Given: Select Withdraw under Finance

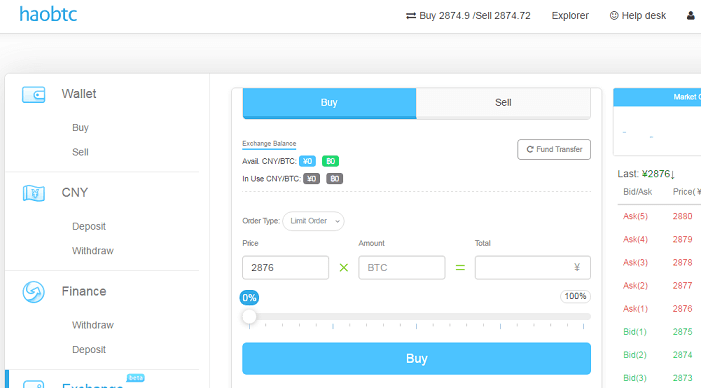Looking at the screenshot, I should [93, 325].
